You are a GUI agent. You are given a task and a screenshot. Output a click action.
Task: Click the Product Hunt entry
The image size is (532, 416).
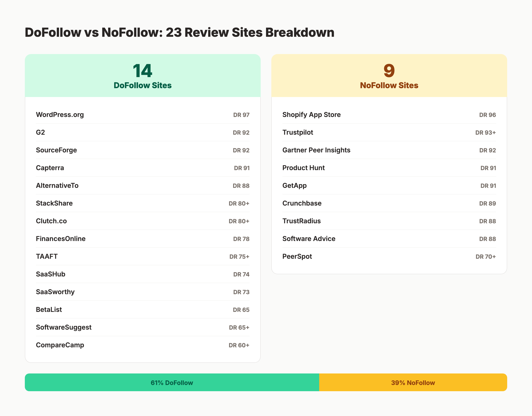point(303,168)
